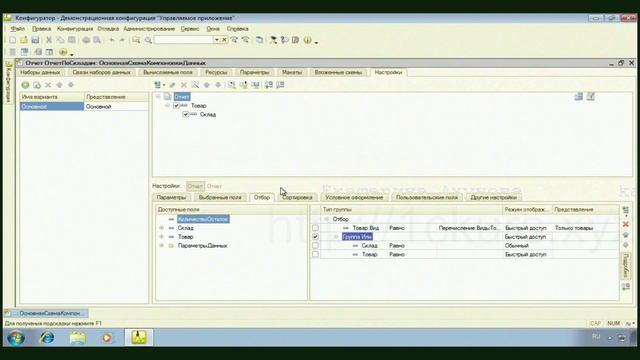
Task: Click the Move up arrow in structure toolbar
Action: [x=207, y=85]
